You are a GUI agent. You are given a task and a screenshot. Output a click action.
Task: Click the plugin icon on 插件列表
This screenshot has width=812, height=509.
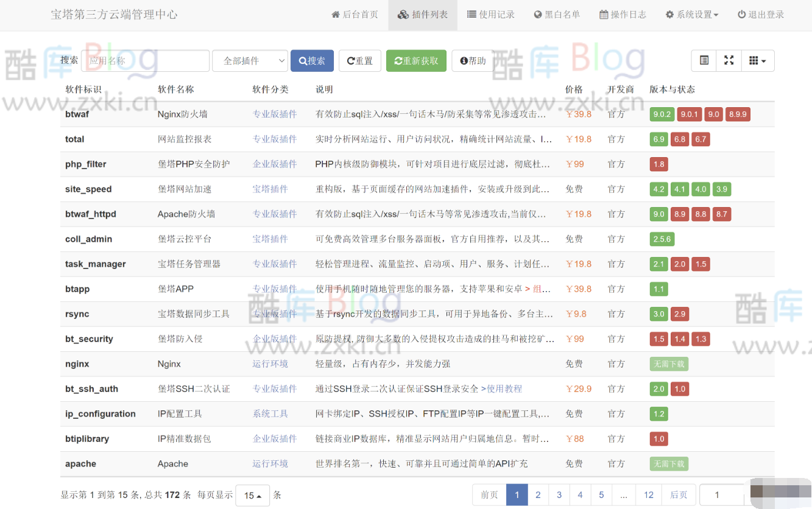[x=402, y=14]
